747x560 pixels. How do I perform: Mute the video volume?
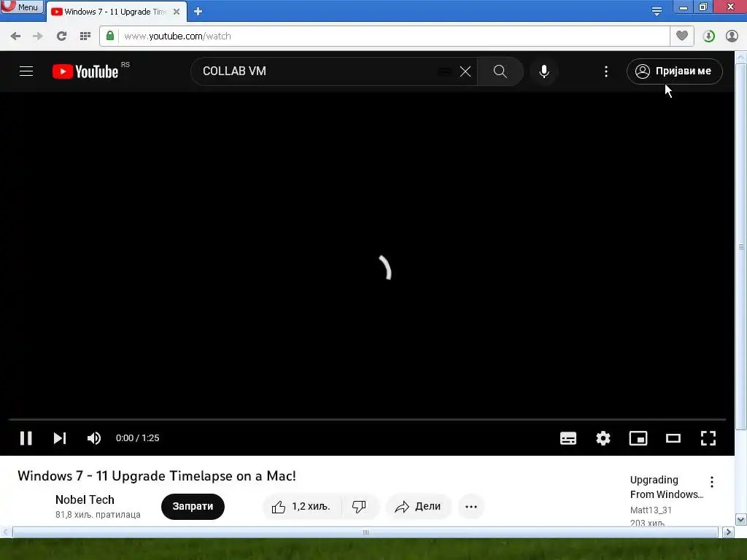[x=94, y=438]
